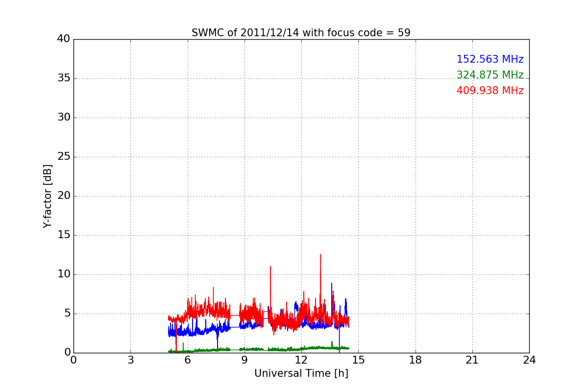
Task: Click the red spike peak just after 10 h
Action: [x=270, y=267]
